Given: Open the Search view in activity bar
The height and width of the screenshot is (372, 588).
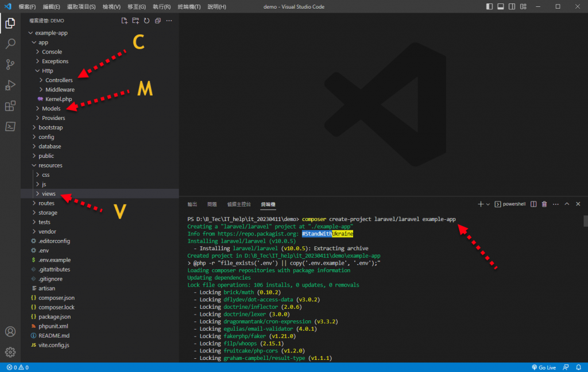Looking at the screenshot, I should tap(10, 44).
